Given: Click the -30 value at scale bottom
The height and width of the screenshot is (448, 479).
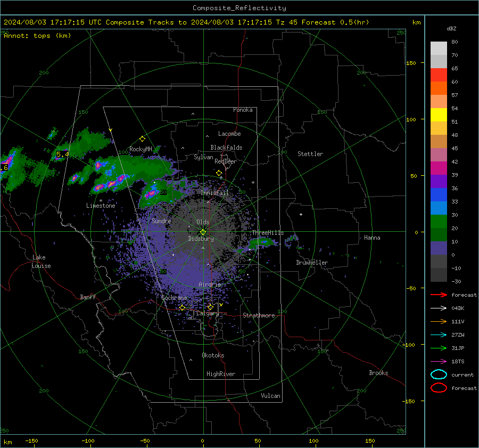Looking at the screenshot, I should click(x=456, y=282).
